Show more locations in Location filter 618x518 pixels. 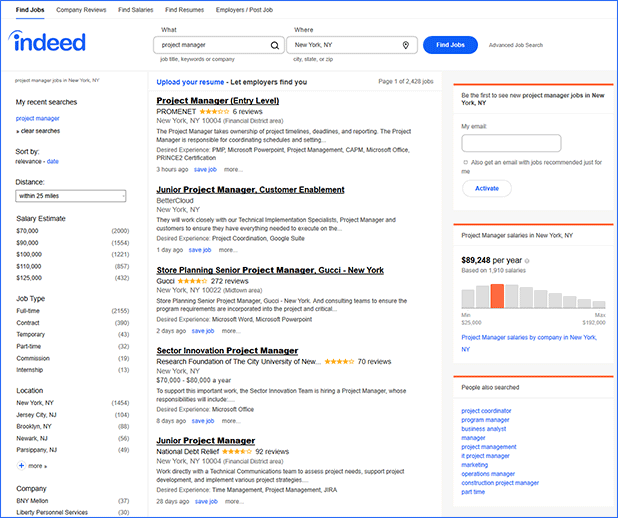click(x=37, y=466)
